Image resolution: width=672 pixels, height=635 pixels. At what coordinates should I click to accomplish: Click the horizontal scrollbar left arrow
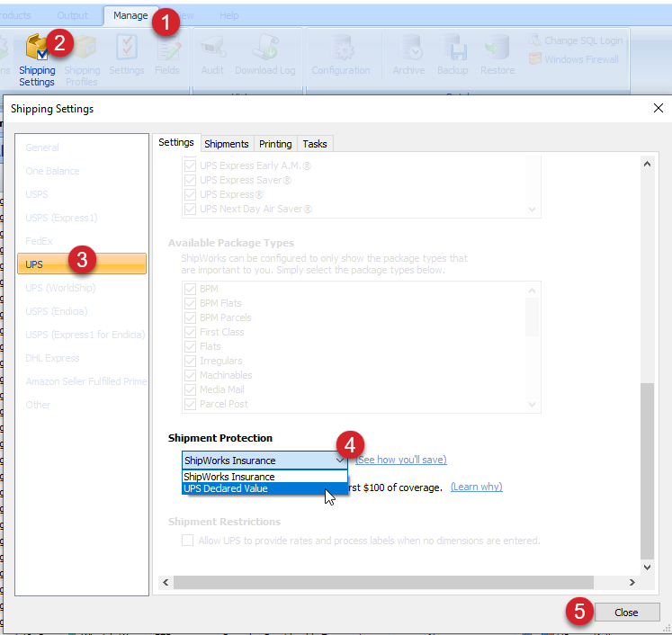pos(166,582)
